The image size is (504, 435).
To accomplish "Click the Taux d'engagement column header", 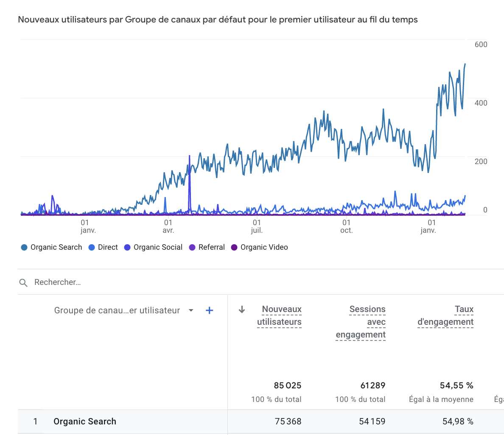I will [445, 315].
